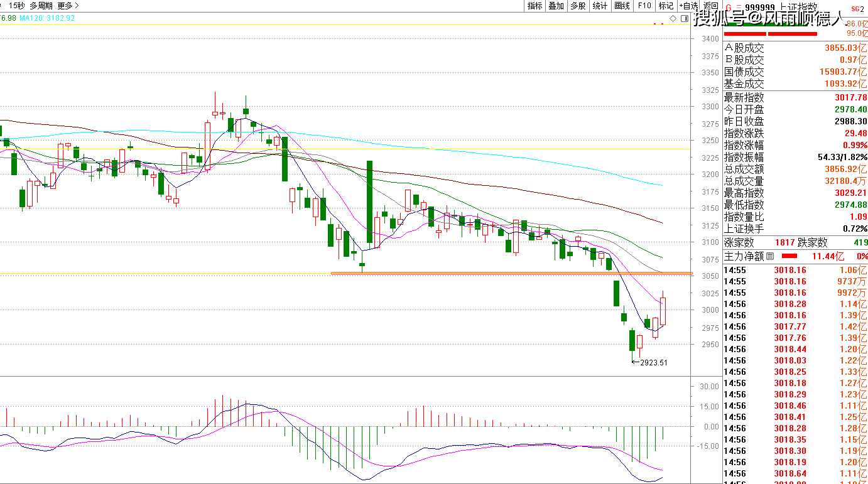Select the 画线 drawing tool
Viewport: 868px width, 484px height.
click(622, 6)
